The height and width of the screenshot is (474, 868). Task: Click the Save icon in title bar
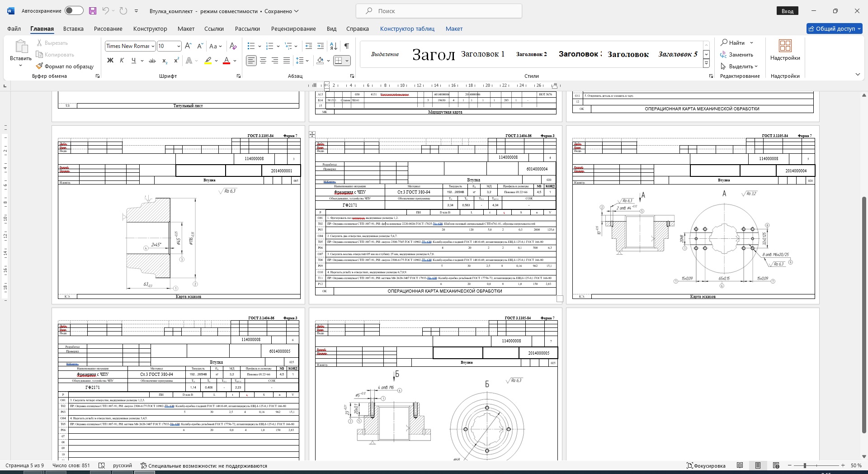(x=93, y=11)
